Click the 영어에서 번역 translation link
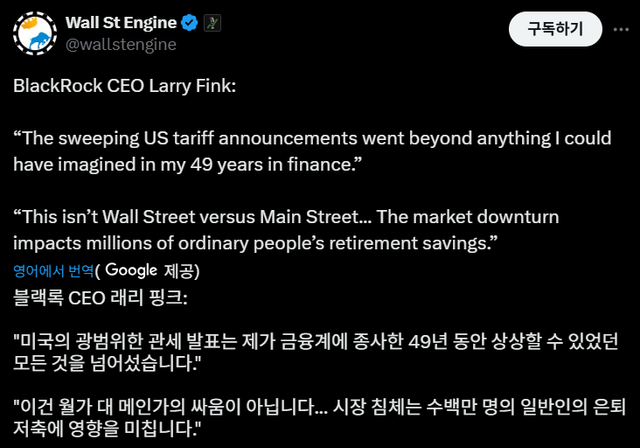The height and width of the screenshot is (448, 640). coord(53,270)
